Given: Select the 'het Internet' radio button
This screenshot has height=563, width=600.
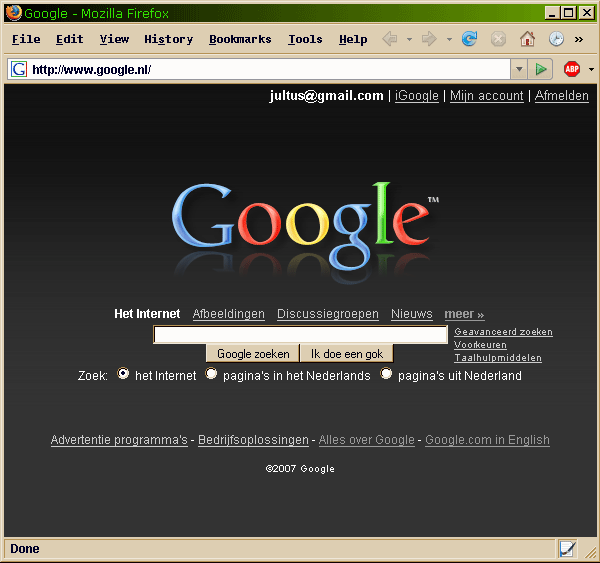Looking at the screenshot, I should (x=123, y=373).
